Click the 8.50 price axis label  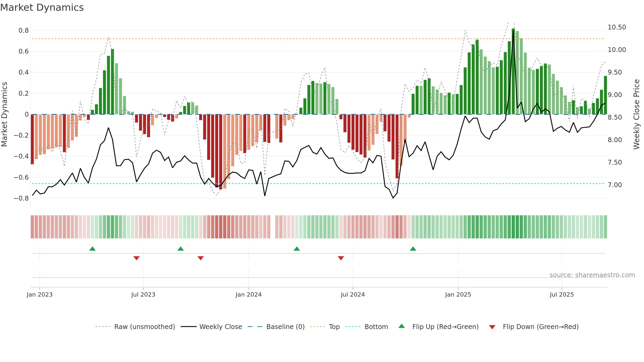coord(615,117)
